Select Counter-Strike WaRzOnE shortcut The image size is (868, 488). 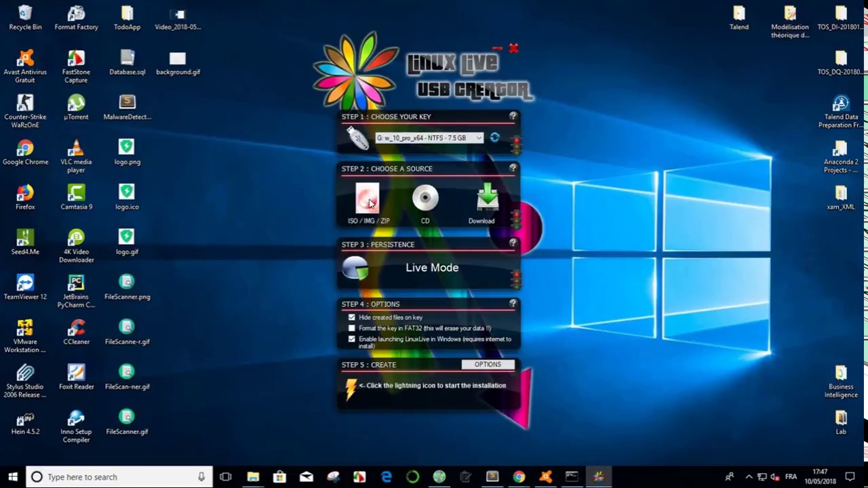[25, 111]
